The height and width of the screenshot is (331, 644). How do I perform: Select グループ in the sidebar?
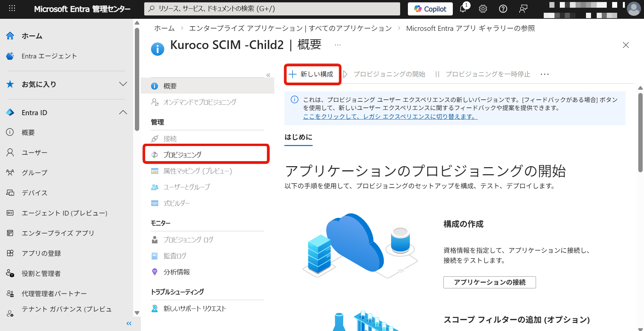pos(35,173)
